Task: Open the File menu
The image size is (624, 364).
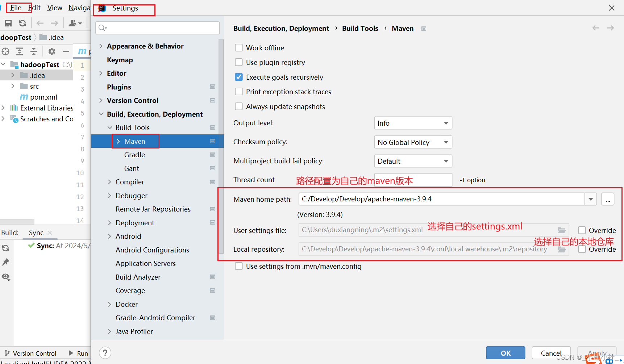Action: coord(16,8)
